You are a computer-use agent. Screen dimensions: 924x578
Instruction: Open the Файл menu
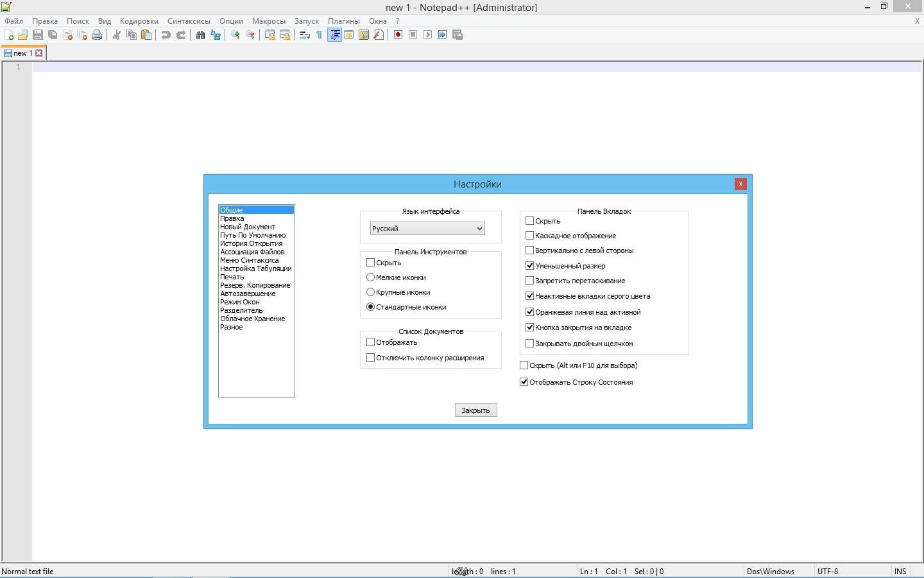click(13, 21)
